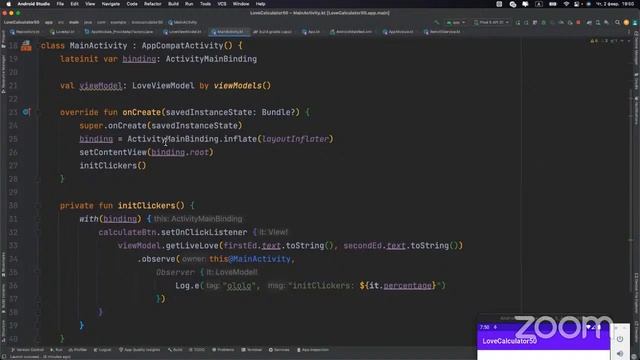Click the 'initClickers()' call on line 27
The width and height of the screenshot is (640, 360).
(113, 166)
